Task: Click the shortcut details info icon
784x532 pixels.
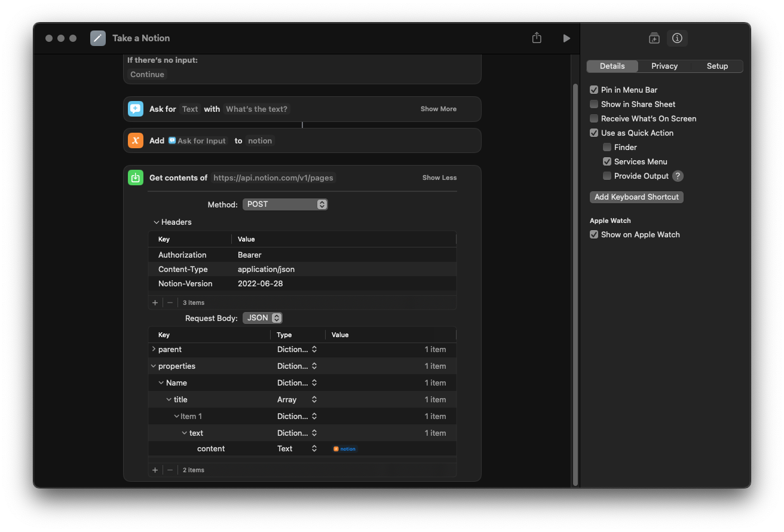Action: coord(677,38)
